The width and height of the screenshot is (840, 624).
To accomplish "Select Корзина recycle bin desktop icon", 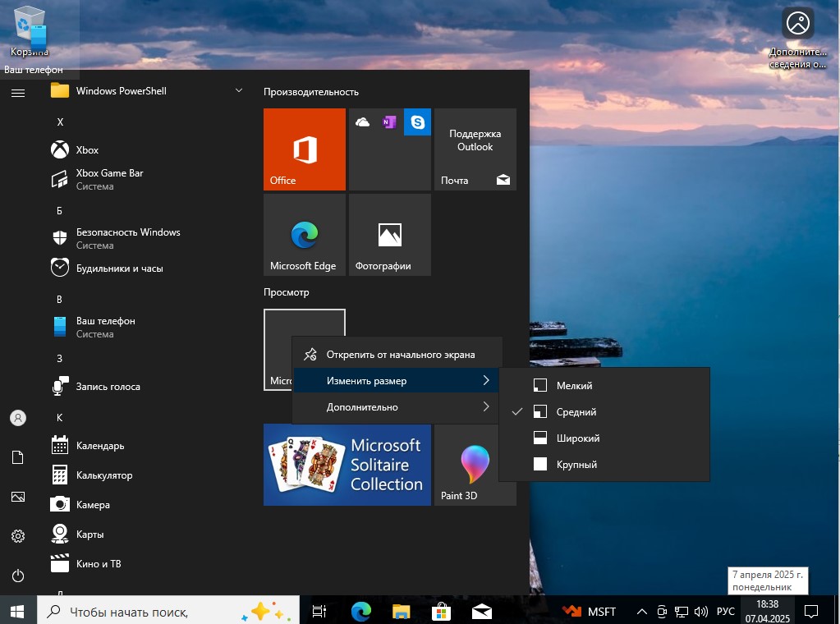I will click(x=30, y=31).
